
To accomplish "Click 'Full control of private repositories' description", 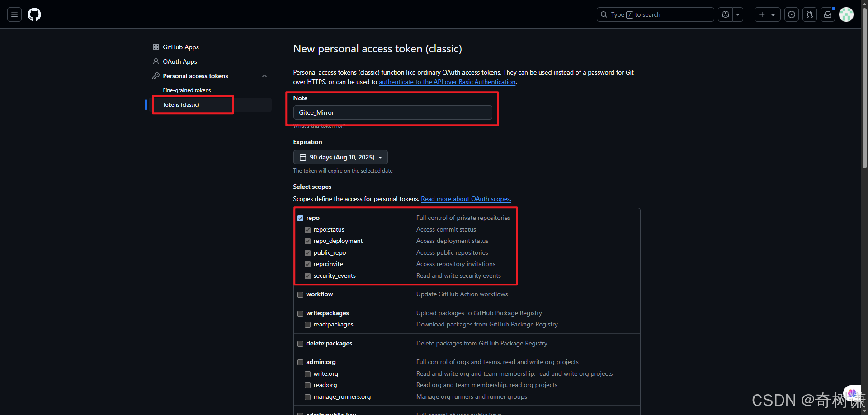I will (463, 218).
